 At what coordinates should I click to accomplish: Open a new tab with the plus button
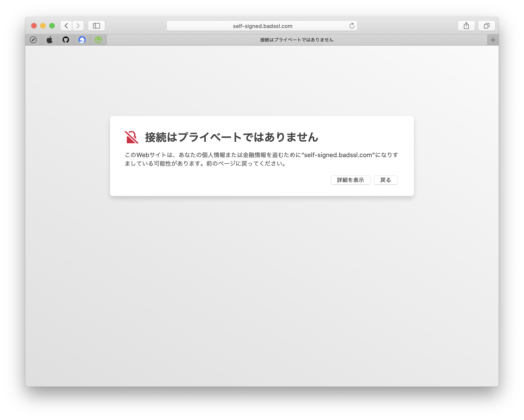(x=493, y=40)
